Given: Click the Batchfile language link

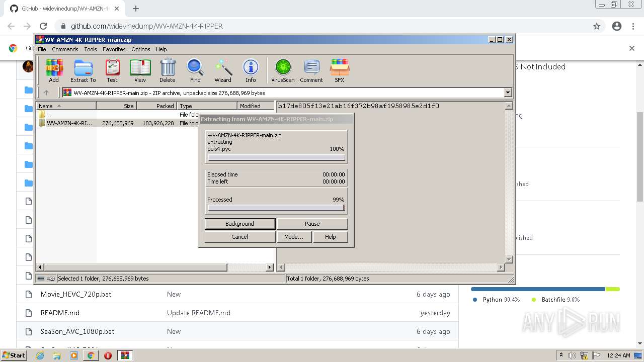Looking at the screenshot, I should point(556,300).
